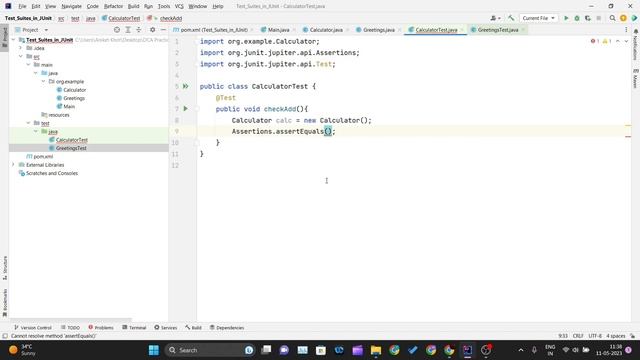Click checkAdd in navigation breadcrumb

[171, 18]
